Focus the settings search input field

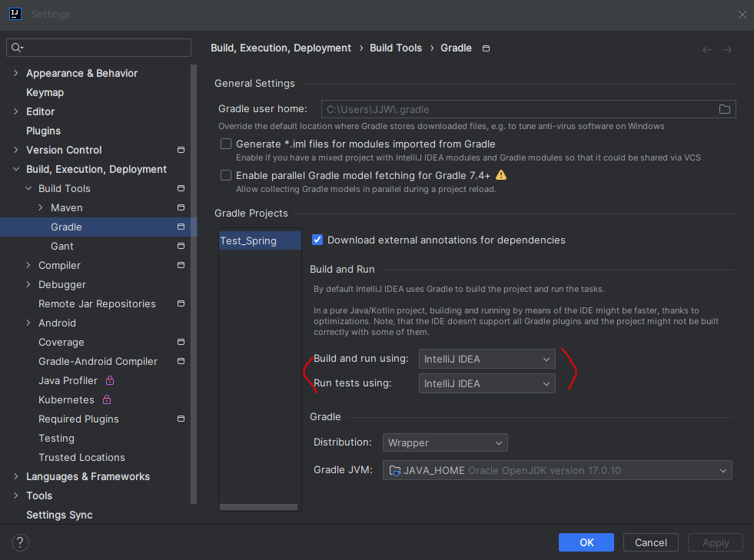tap(98, 47)
